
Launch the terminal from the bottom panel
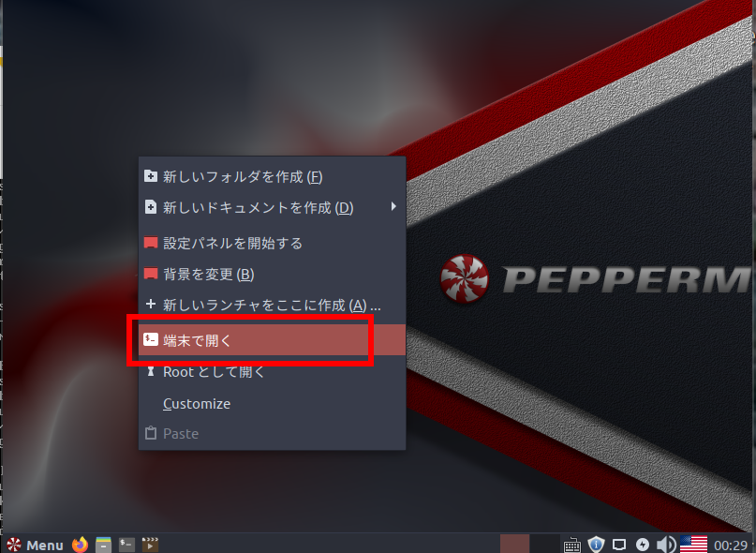126,545
